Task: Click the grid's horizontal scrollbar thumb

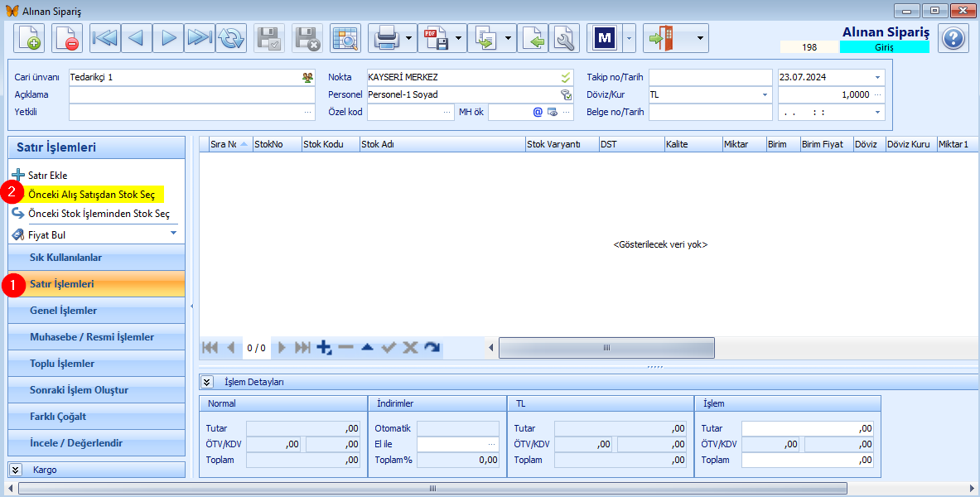Action: point(606,348)
